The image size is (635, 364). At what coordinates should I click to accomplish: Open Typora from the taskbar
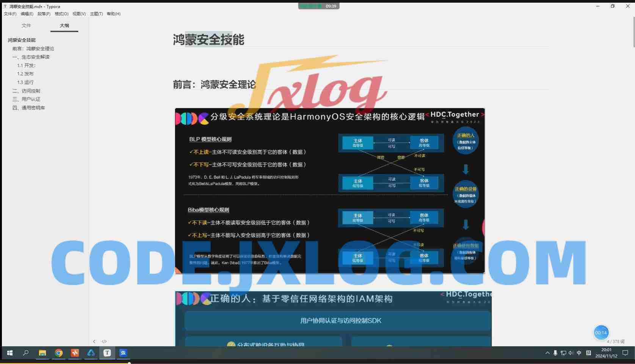pos(107,353)
